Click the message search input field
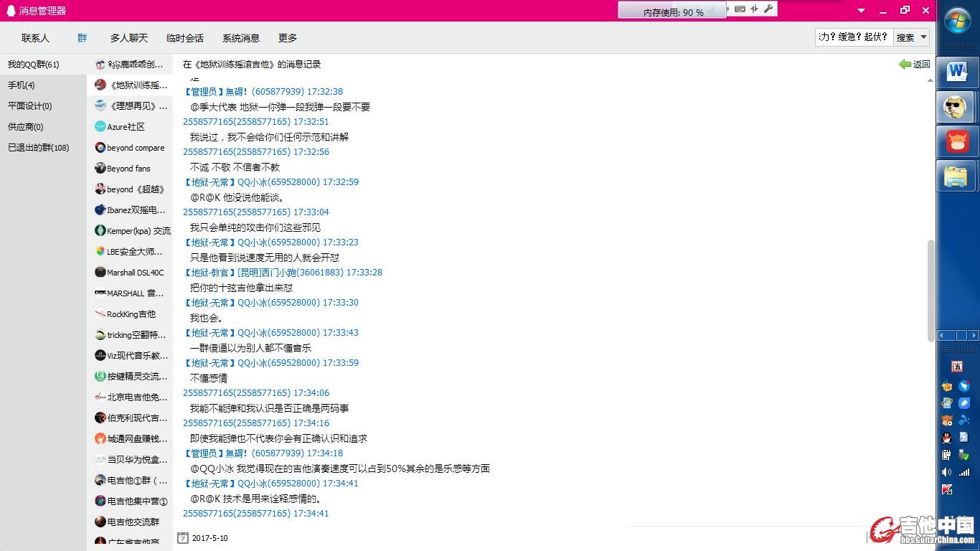980x551 pixels. (853, 37)
